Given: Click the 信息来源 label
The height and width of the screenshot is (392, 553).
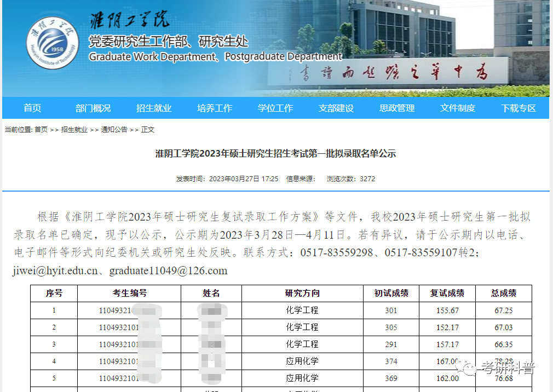Looking at the screenshot, I should tap(301, 179).
